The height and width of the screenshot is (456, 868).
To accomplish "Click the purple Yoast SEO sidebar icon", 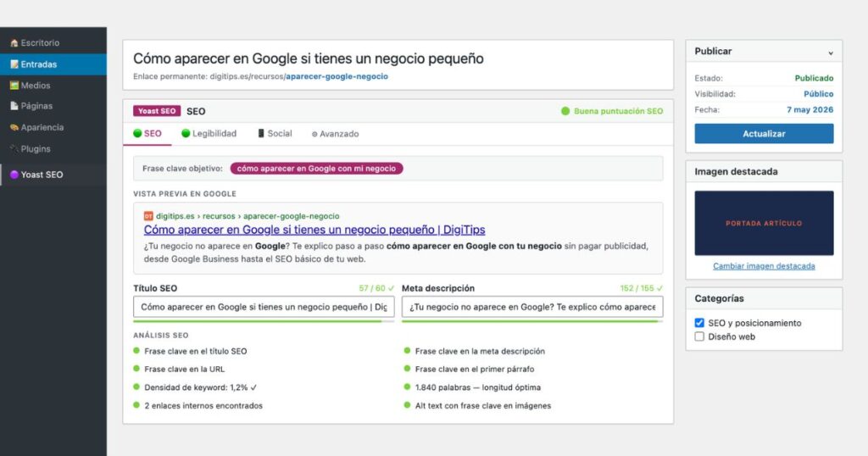I will point(14,175).
